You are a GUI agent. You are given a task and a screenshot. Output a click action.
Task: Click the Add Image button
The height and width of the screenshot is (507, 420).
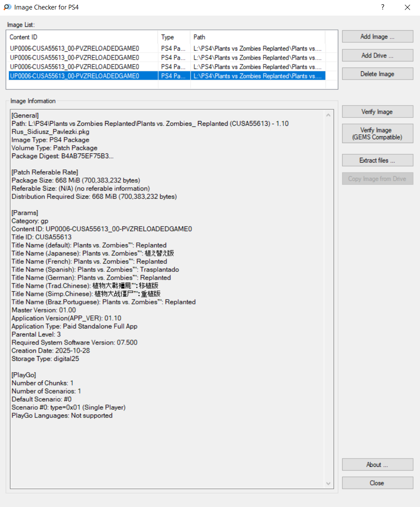point(377,37)
